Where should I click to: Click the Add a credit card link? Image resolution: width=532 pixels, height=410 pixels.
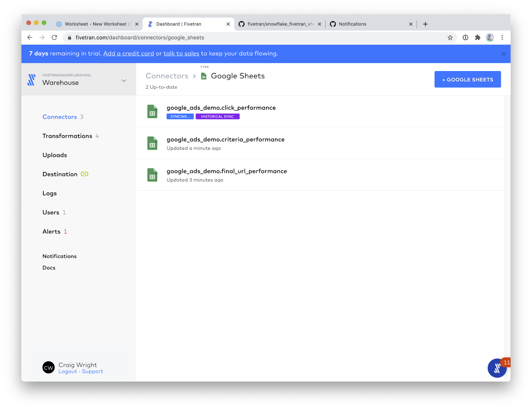click(129, 54)
